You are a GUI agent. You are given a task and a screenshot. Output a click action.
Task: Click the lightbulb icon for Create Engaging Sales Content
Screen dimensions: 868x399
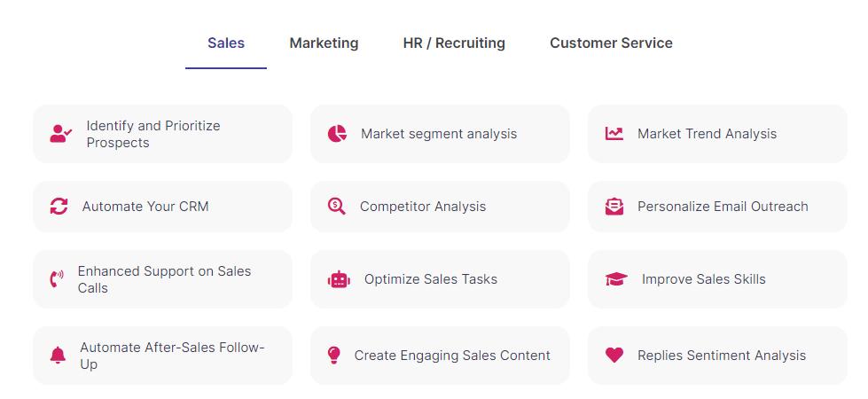(333, 356)
